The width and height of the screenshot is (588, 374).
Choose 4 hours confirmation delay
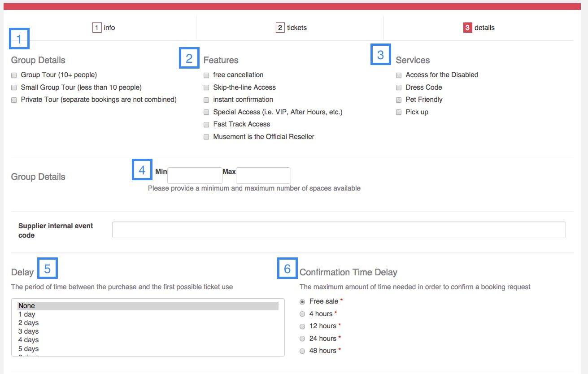[302, 314]
